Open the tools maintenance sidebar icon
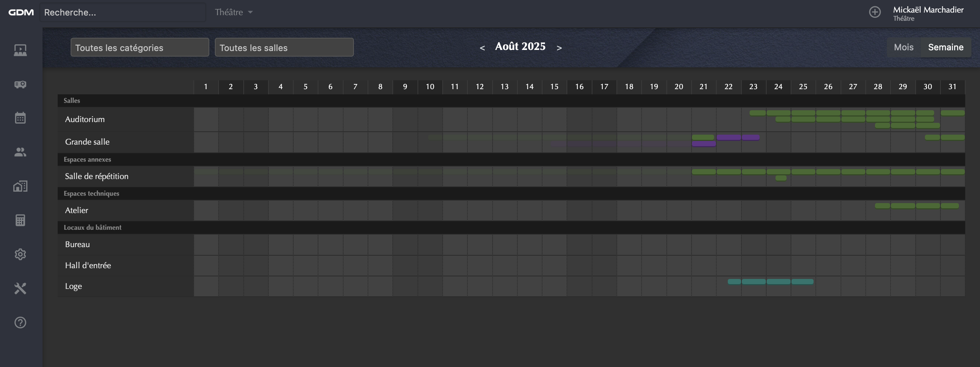The height and width of the screenshot is (367, 980). pyautogui.click(x=20, y=288)
